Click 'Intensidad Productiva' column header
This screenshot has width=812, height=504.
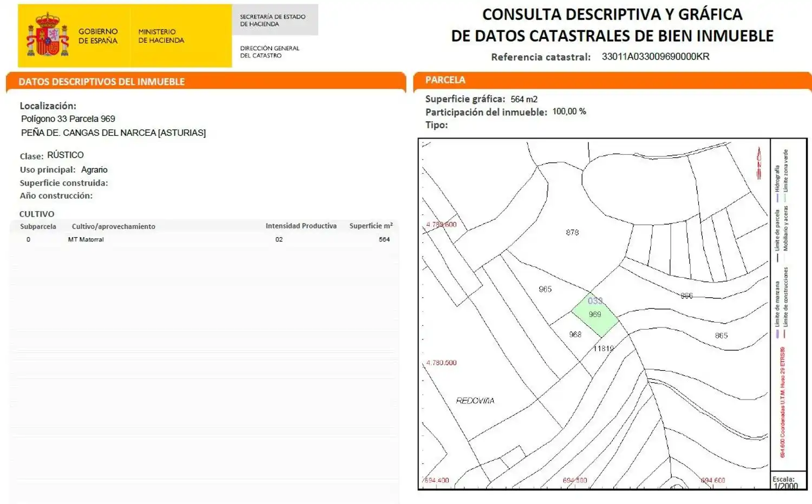(x=301, y=226)
